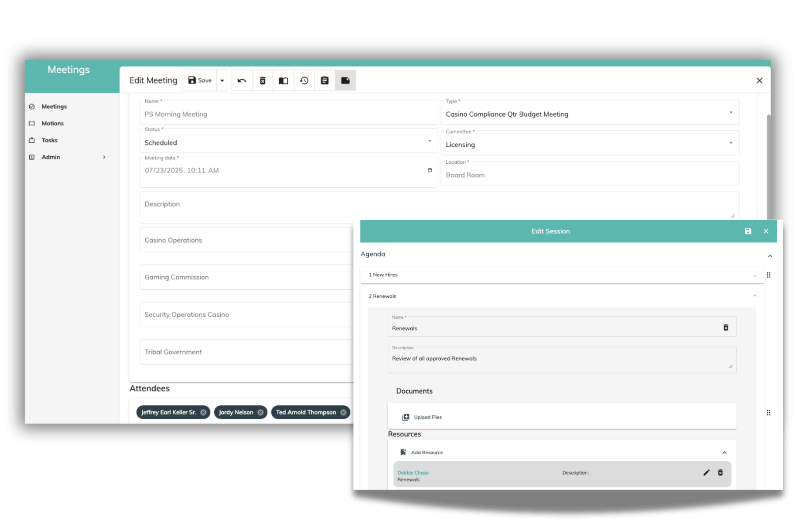Click the drag handle beside New Hires agenda item

[x=768, y=275]
